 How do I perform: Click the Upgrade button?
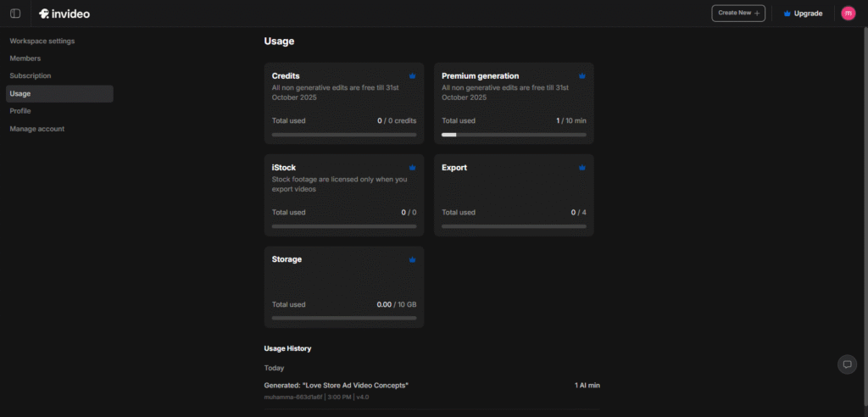click(802, 14)
